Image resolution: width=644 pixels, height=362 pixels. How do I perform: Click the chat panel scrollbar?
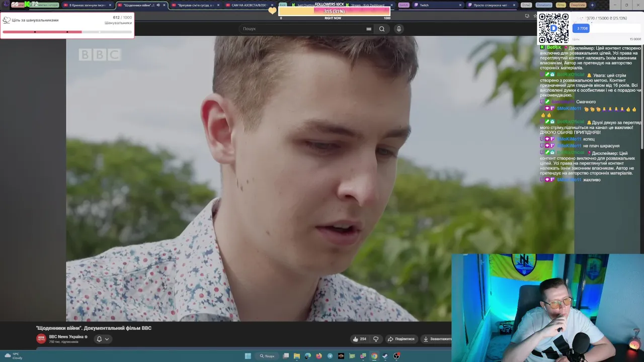(x=641, y=96)
